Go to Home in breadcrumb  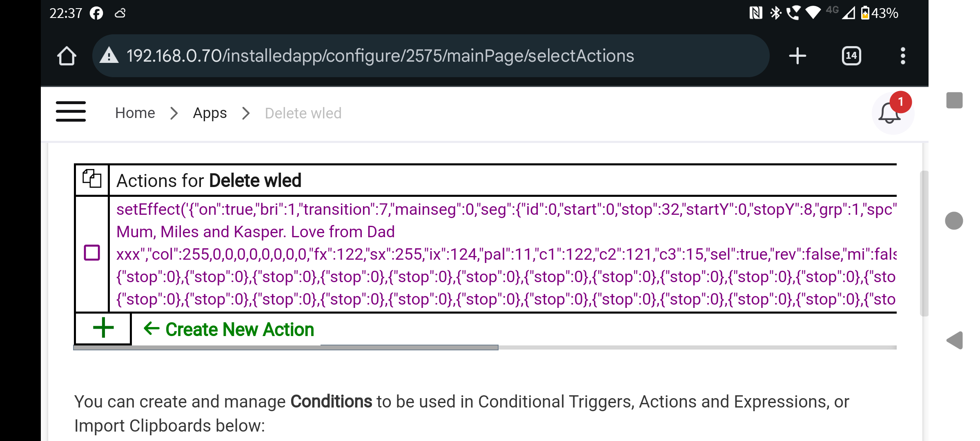135,113
